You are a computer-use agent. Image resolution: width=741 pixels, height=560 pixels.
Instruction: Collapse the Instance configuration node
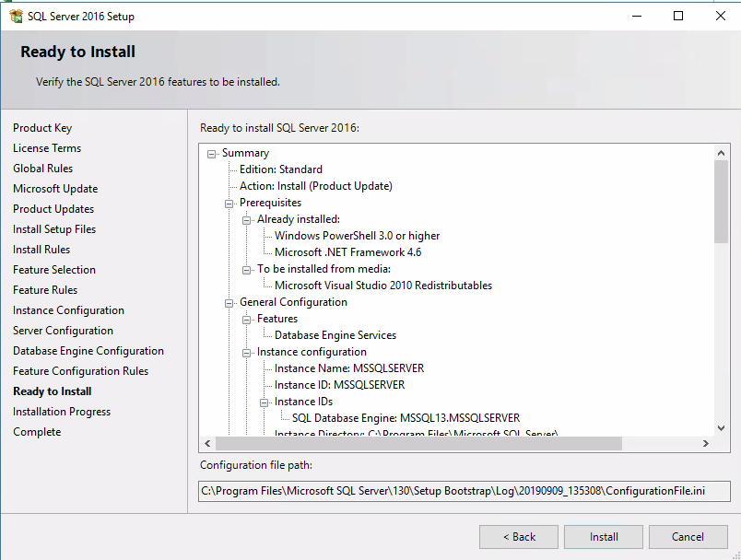point(245,351)
